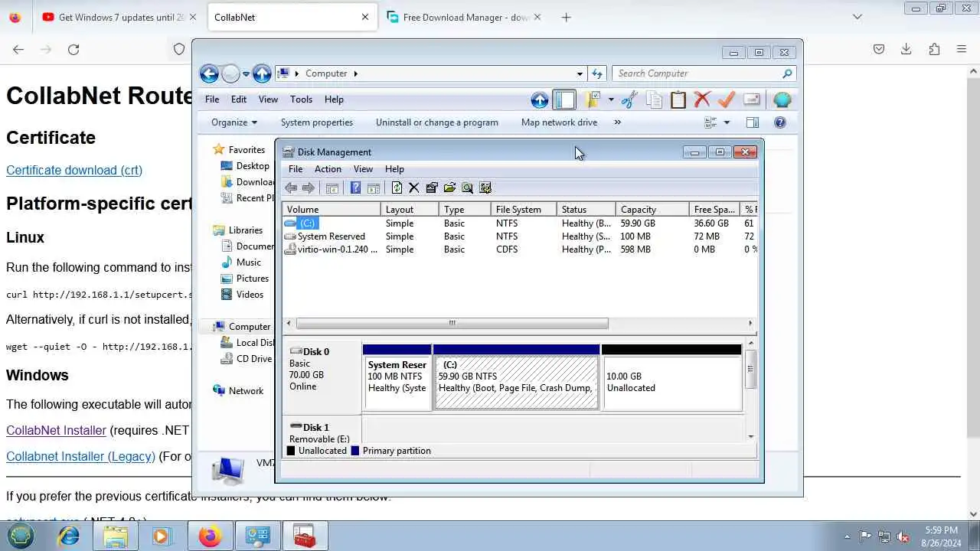Open the Action menu in Disk Management
Image resolution: width=980 pixels, height=551 pixels.
328,169
